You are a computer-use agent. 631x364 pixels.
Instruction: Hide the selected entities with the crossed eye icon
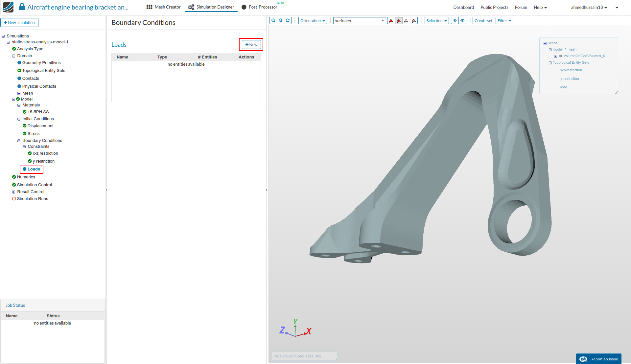(x=455, y=21)
